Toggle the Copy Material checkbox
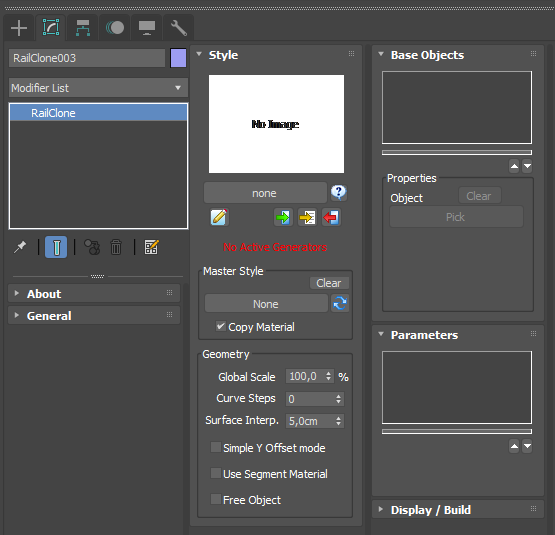Screen dimensions: 555x535 [221, 326]
